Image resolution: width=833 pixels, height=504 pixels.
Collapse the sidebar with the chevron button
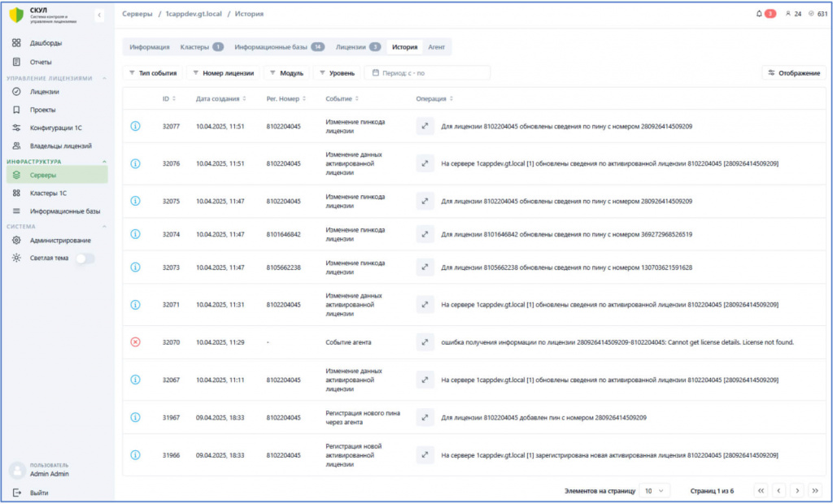pyautogui.click(x=99, y=15)
